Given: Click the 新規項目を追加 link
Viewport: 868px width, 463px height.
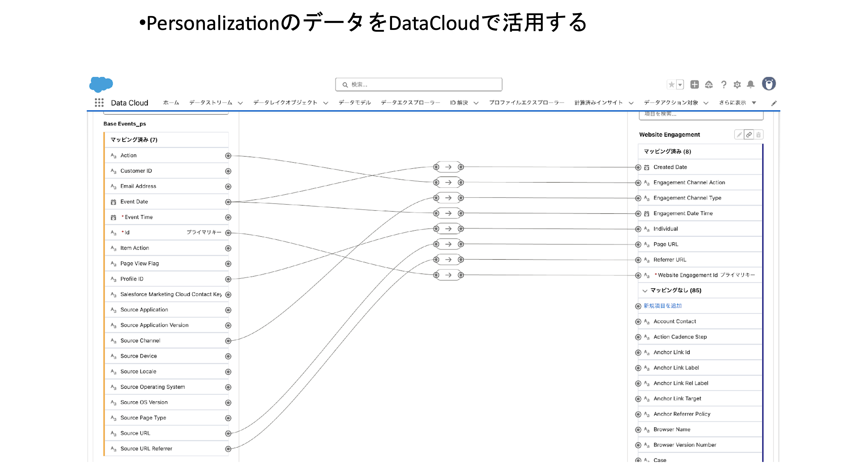Looking at the screenshot, I should (663, 306).
